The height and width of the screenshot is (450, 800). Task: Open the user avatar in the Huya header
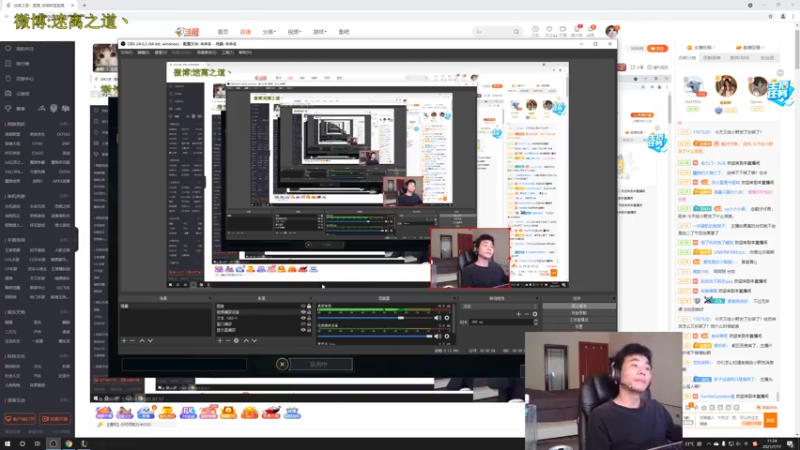click(x=612, y=31)
